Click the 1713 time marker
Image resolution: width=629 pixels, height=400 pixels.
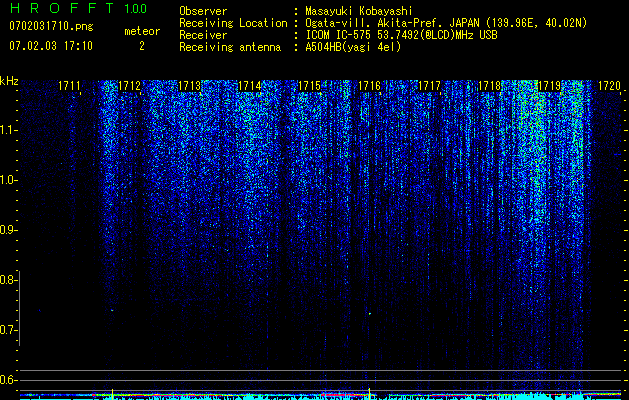[x=189, y=86]
